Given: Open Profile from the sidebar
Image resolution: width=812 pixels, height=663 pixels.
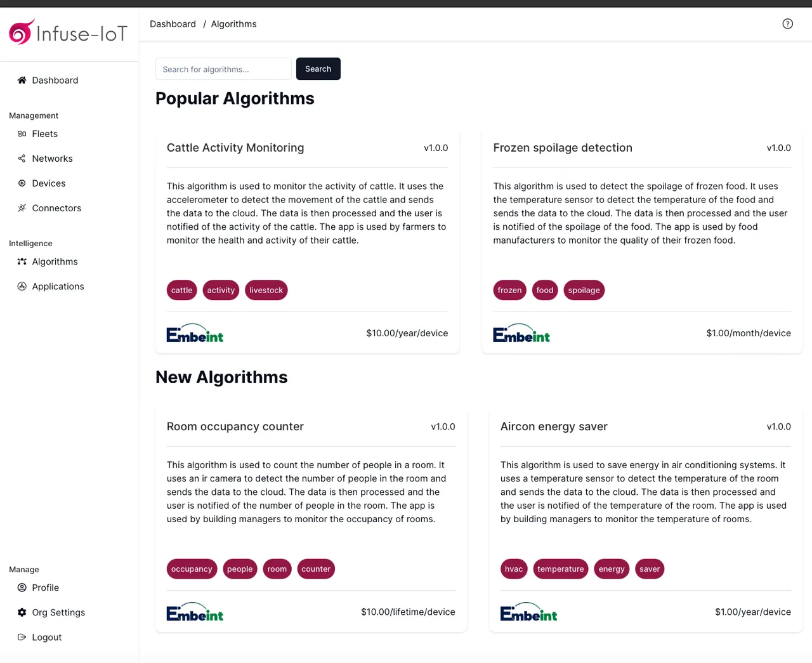Looking at the screenshot, I should 45,588.
